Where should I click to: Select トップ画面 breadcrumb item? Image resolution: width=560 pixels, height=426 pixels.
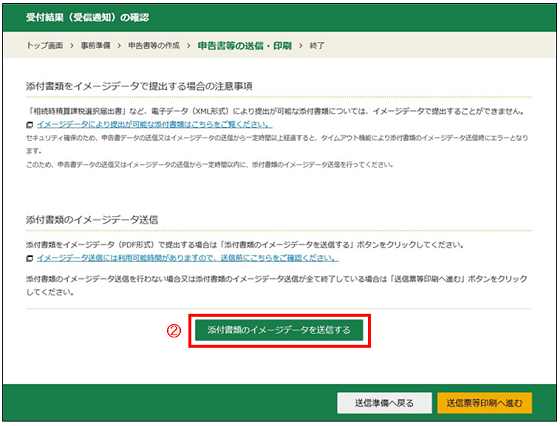[45, 45]
